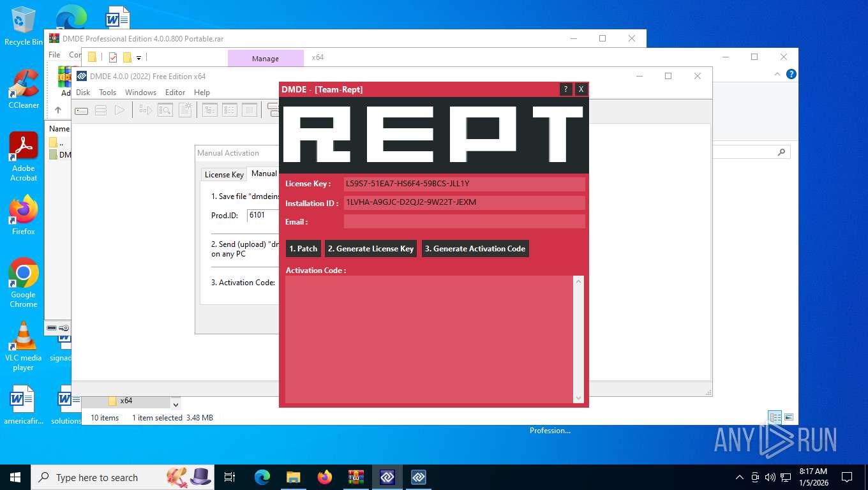868x490 pixels.
Task: Open the Recycle Bin desktop icon
Action: pyautogui.click(x=23, y=27)
